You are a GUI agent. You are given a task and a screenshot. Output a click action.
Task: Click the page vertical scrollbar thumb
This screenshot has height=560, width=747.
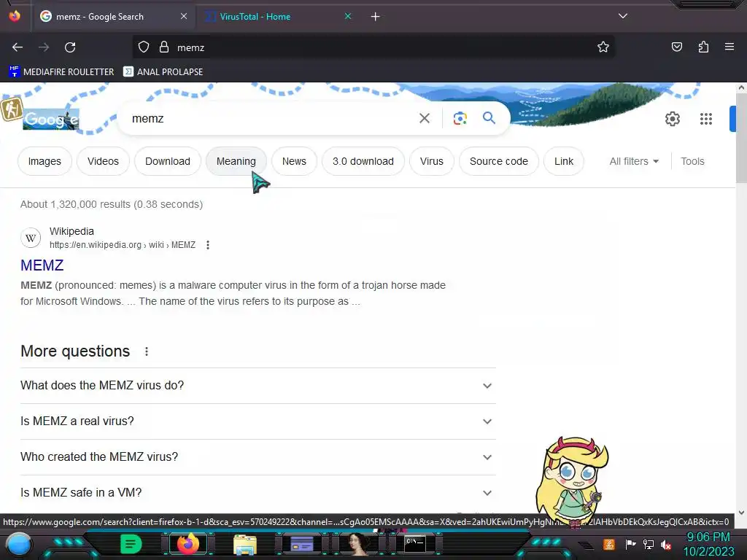click(x=741, y=138)
